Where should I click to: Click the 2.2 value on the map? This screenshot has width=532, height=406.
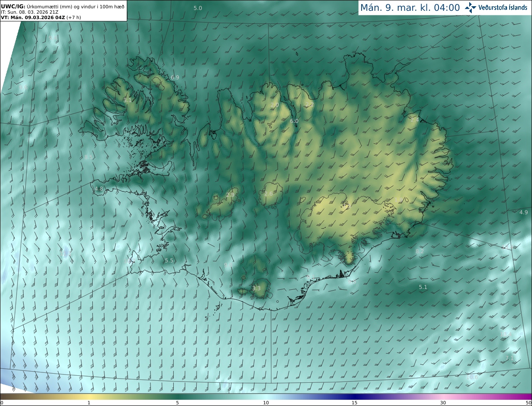[309, 105]
